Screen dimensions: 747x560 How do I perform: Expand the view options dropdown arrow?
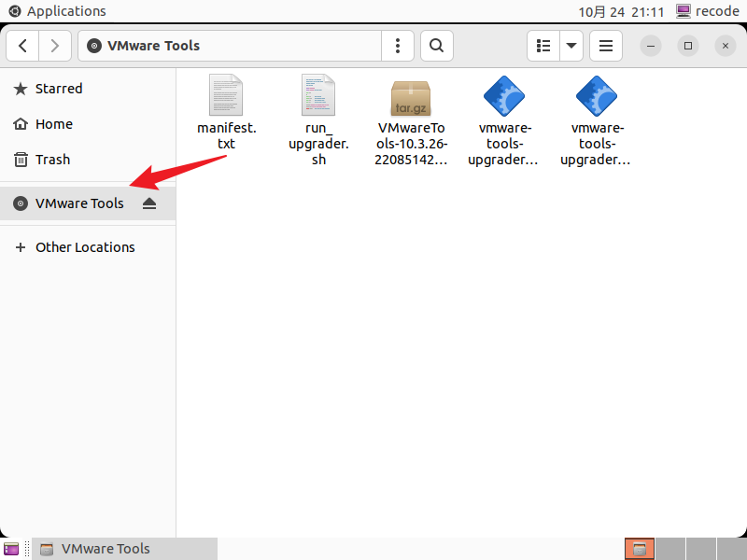point(571,45)
